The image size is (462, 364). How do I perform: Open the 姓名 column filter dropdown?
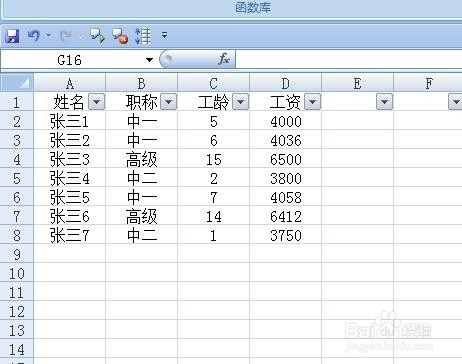(x=97, y=101)
